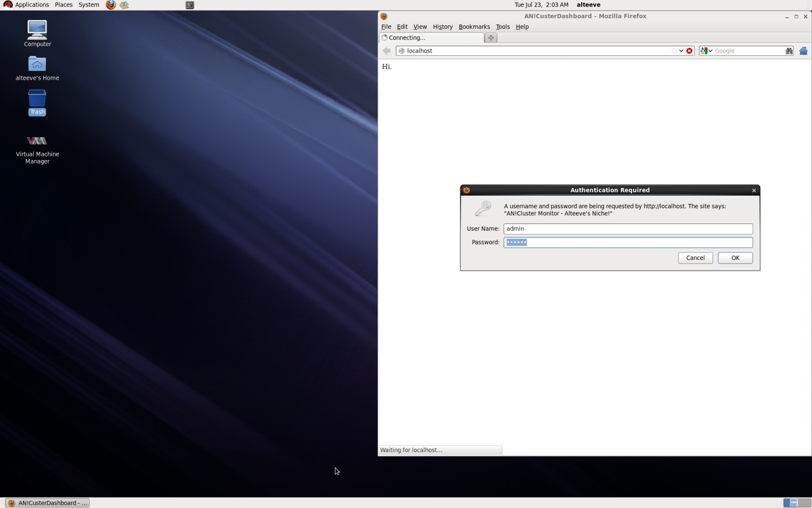Click the search binoculars icon
Viewport: 812px width, 508px height.
point(789,51)
